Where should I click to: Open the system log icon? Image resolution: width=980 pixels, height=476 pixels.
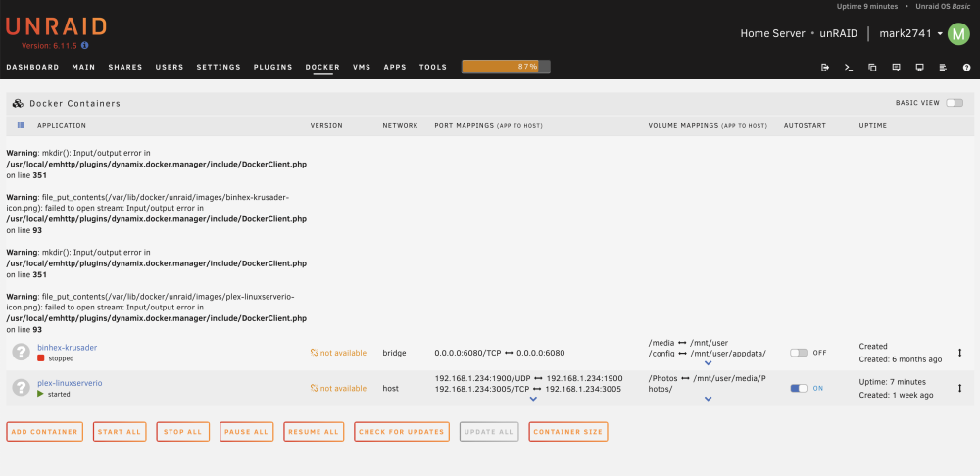(x=943, y=68)
